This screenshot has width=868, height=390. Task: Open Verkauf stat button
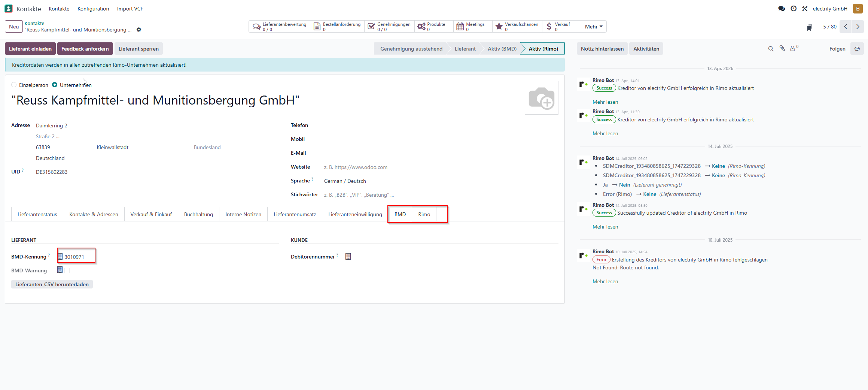coord(561,27)
